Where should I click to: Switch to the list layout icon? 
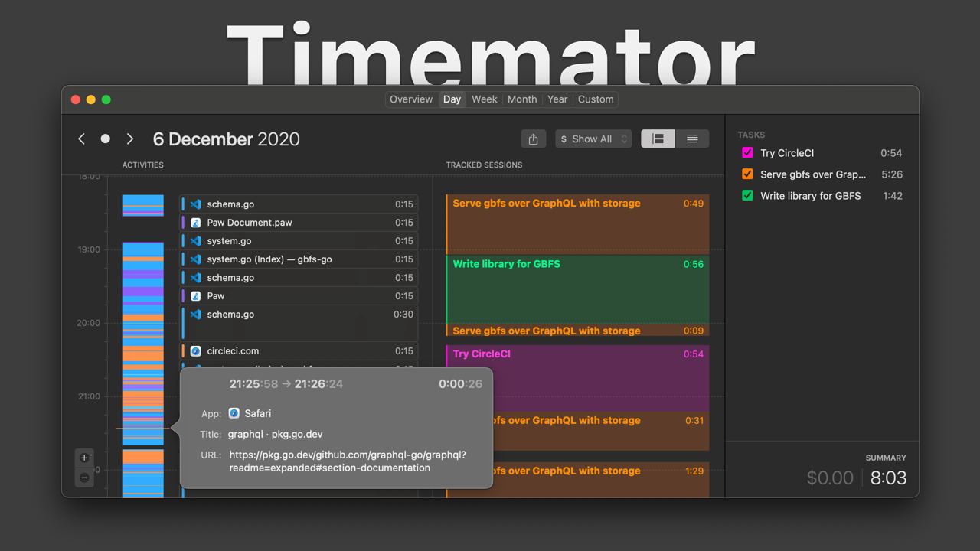coord(692,139)
